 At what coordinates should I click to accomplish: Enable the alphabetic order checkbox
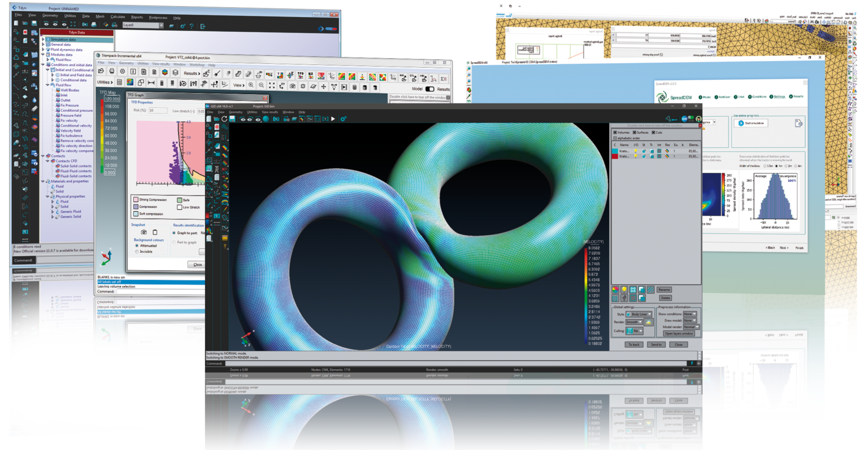(x=615, y=138)
